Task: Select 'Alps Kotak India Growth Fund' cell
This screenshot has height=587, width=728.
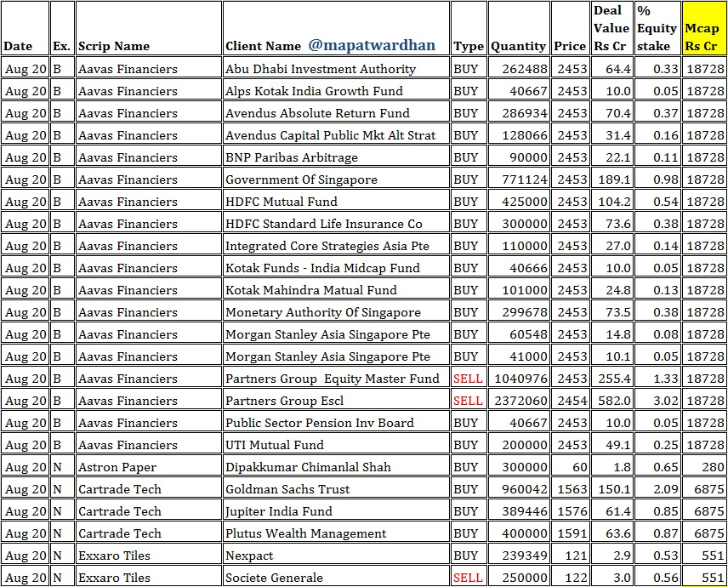Action: pos(336,90)
